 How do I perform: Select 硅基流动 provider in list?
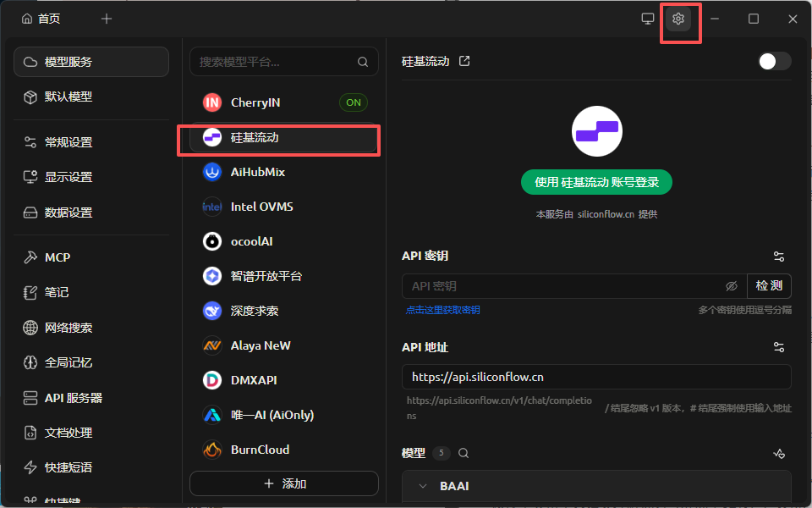pyautogui.click(x=284, y=137)
